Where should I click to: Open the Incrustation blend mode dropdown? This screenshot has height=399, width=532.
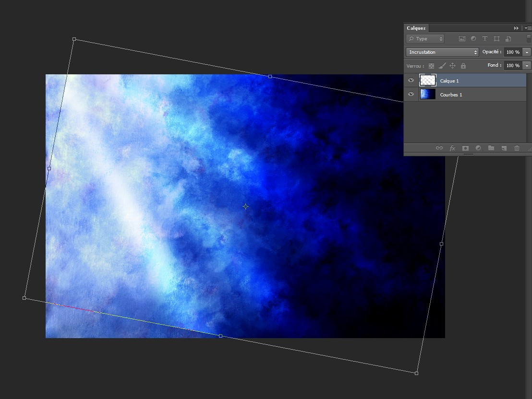coord(442,52)
